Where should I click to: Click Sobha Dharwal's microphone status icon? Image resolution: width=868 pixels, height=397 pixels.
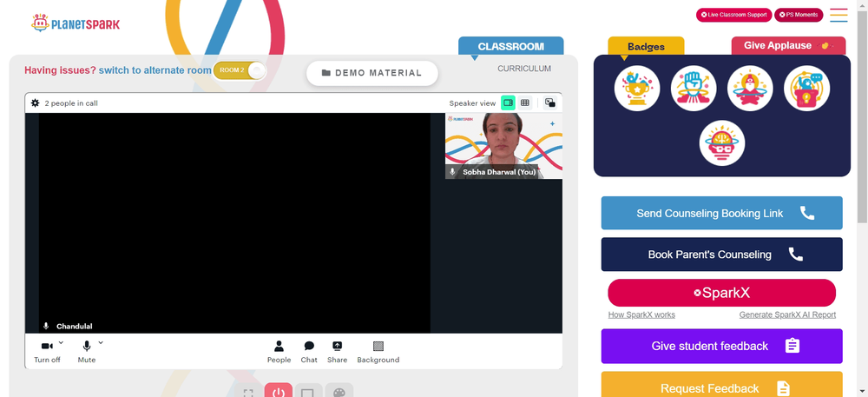(x=453, y=172)
